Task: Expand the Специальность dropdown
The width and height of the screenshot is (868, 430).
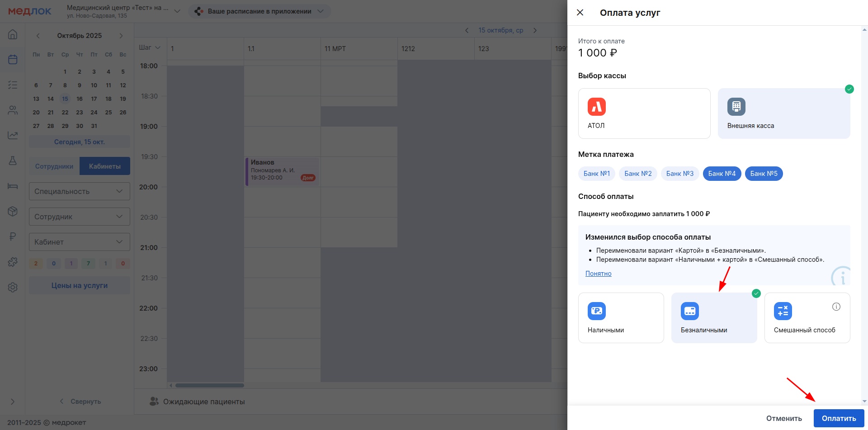Action: (x=79, y=191)
